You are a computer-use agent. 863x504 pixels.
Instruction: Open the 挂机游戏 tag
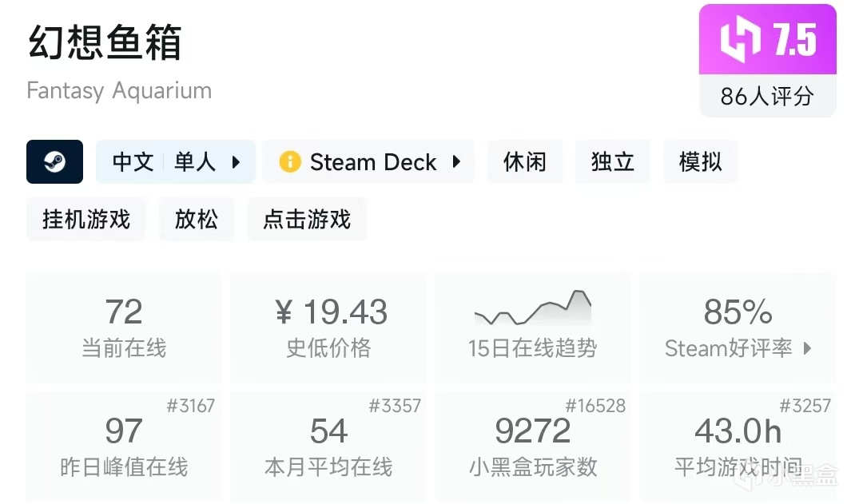click(x=86, y=220)
